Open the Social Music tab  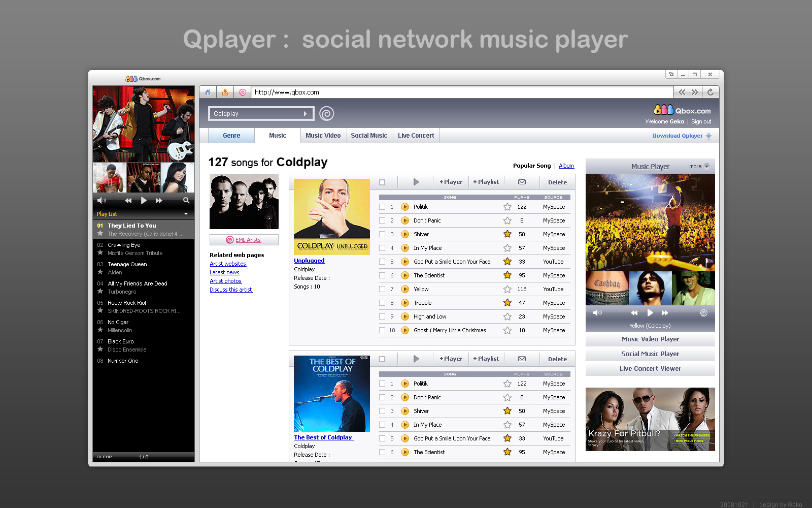(369, 136)
